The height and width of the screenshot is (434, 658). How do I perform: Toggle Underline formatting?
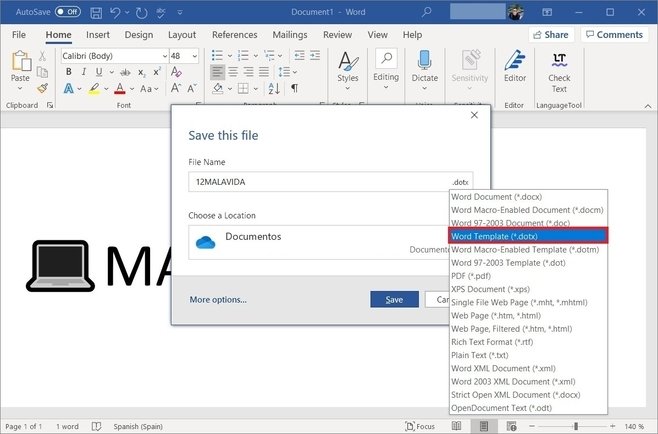click(99, 72)
